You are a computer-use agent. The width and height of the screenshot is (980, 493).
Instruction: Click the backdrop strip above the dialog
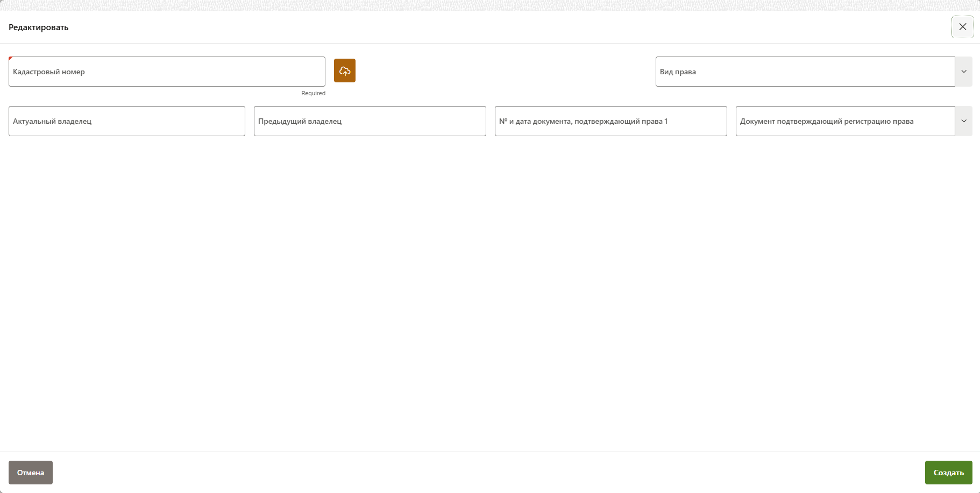coord(489,5)
